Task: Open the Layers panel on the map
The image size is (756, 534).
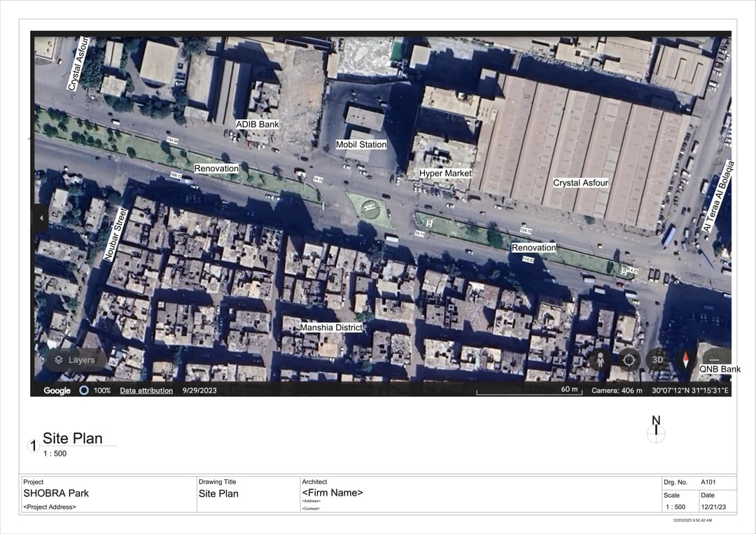Action: coord(75,360)
